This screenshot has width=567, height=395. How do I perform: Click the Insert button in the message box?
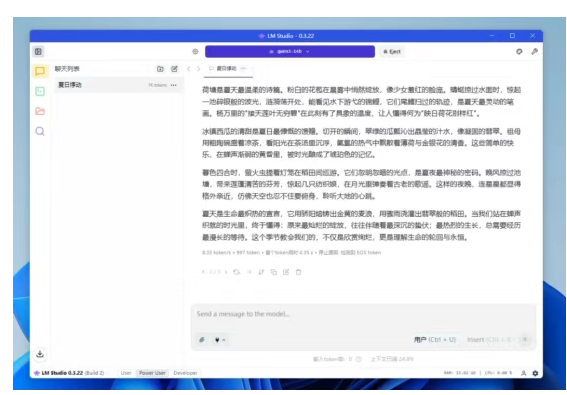point(489,340)
